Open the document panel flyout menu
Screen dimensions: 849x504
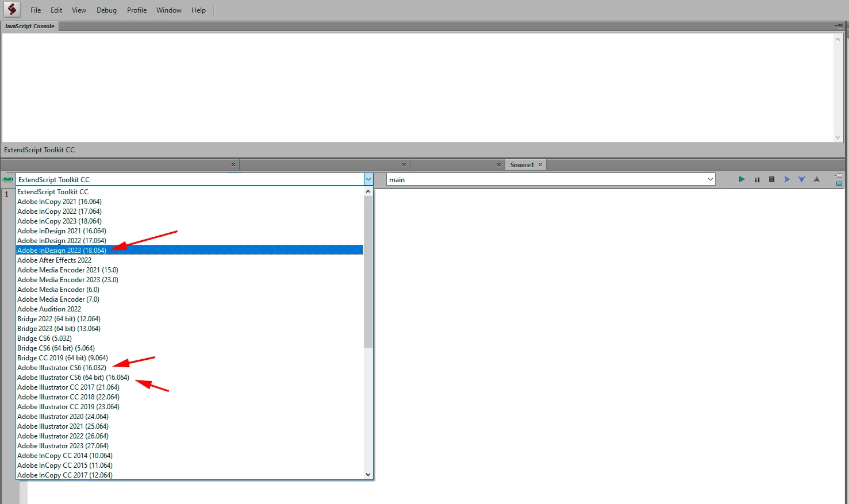pos(839,175)
